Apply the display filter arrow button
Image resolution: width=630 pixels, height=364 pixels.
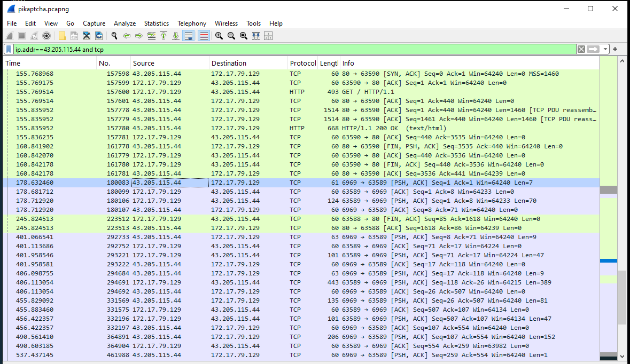pyautogui.click(x=593, y=49)
